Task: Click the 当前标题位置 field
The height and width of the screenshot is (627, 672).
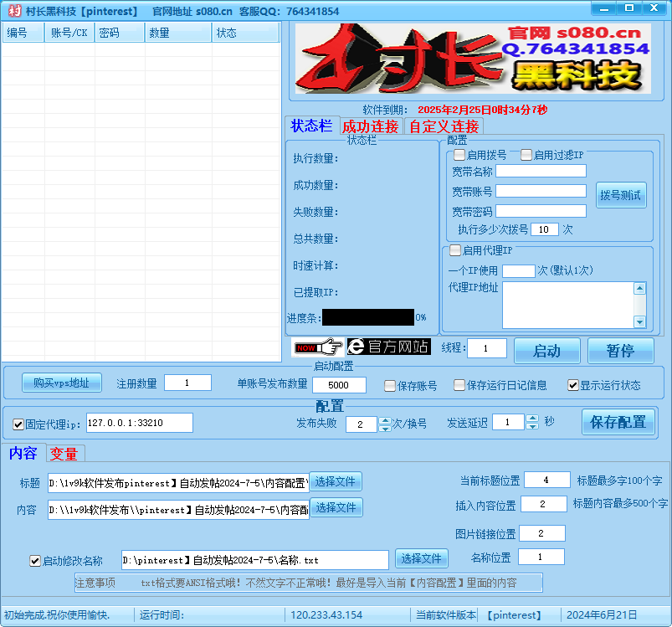Action: [x=547, y=480]
